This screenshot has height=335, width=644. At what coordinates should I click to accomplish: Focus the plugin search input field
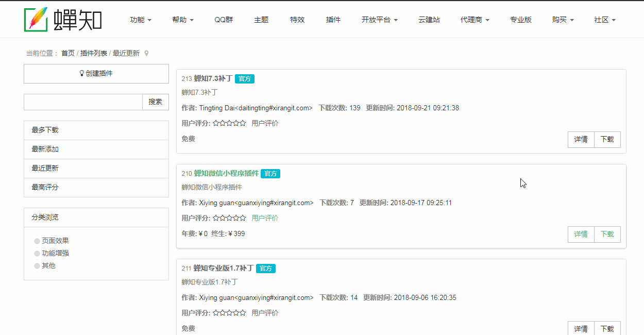(83, 102)
